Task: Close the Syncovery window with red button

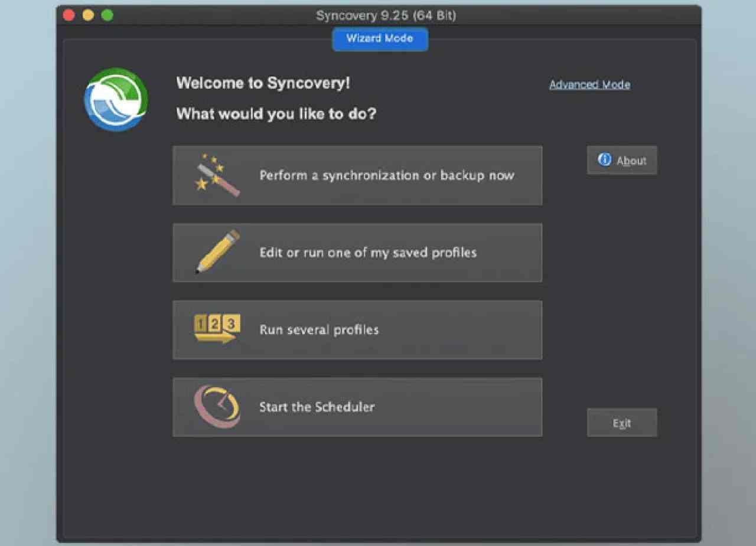Action: point(69,15)
